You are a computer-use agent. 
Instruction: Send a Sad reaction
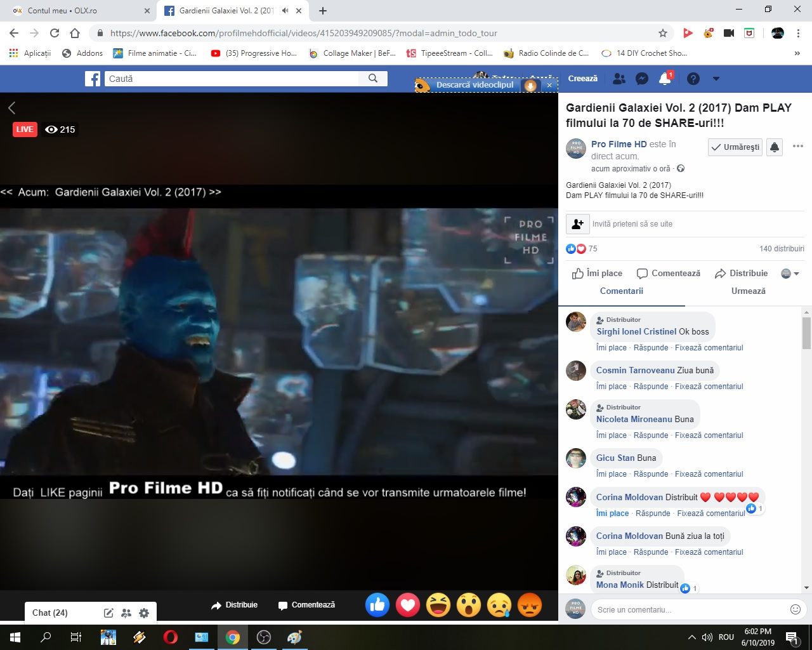point(499,605)
